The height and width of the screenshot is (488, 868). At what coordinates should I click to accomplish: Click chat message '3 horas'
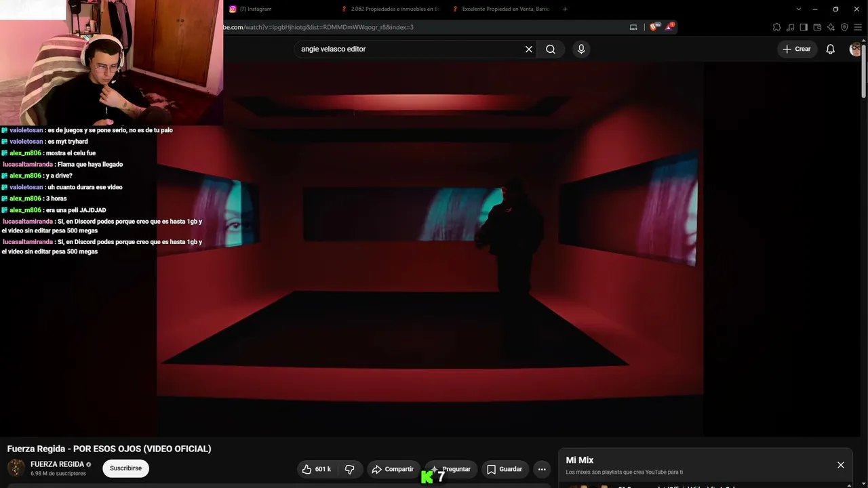[56, 199]
